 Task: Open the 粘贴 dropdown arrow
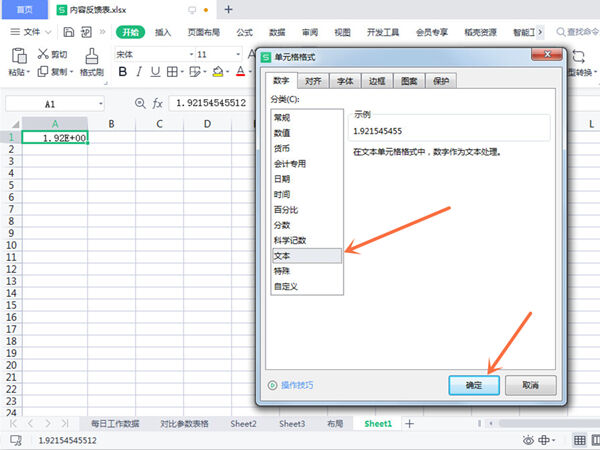28,72
